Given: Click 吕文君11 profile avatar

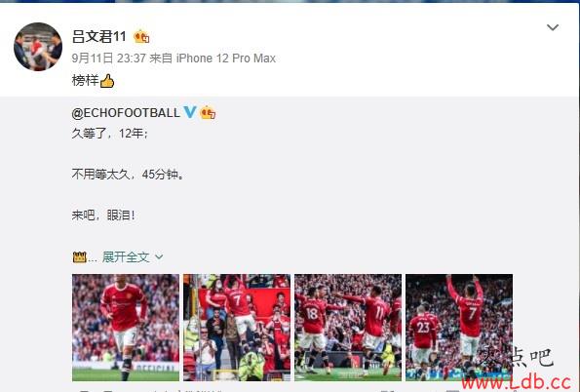Looking at the screenshot, I should click(38, 47).
